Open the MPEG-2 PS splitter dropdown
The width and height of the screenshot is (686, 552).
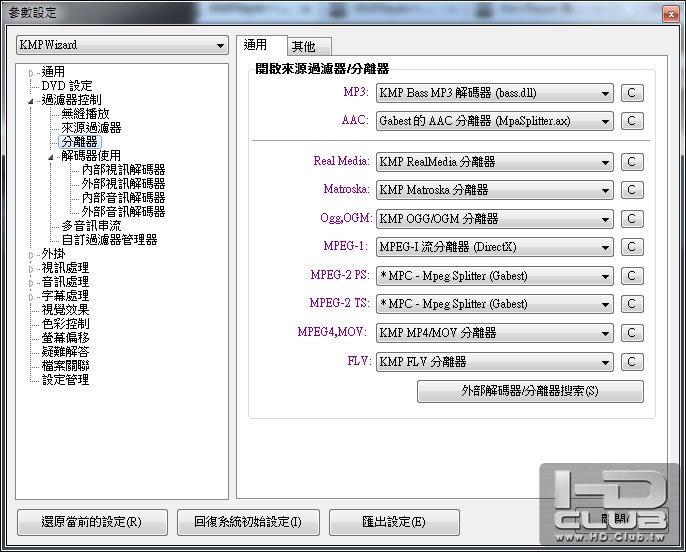pyautogui.click(x=494, y=276)
